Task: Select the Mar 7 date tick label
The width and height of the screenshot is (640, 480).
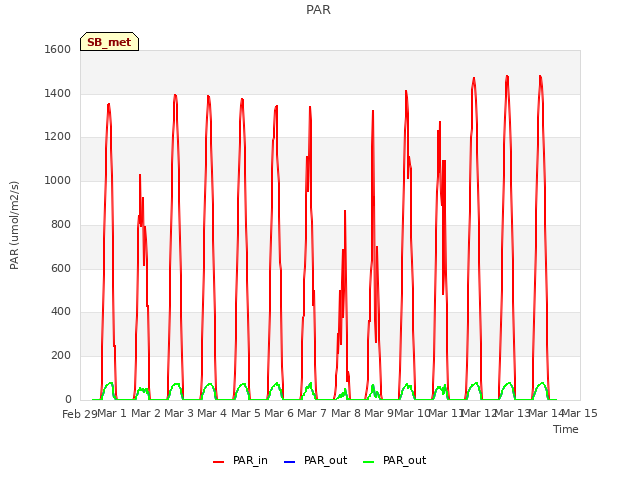Action: coord(312,413)
